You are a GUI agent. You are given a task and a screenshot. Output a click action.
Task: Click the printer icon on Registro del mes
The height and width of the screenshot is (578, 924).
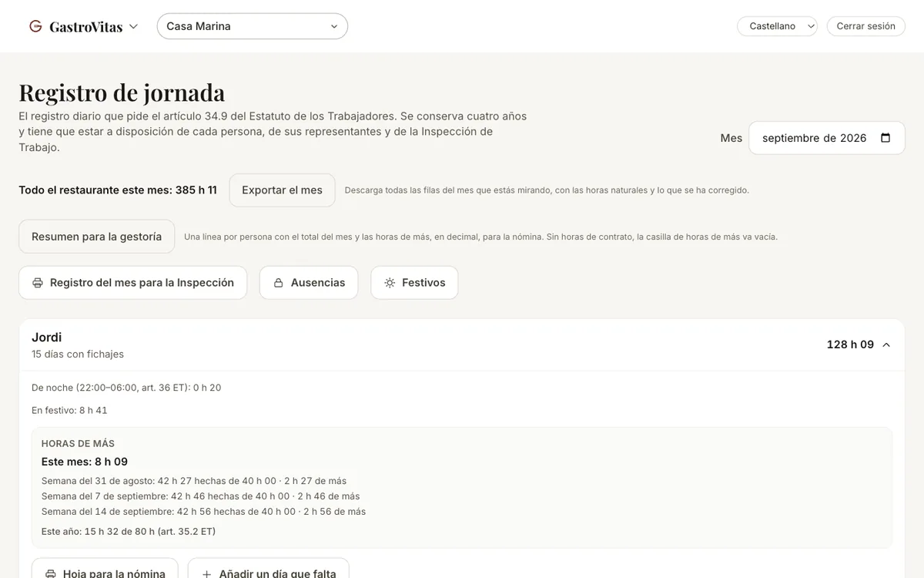coord(38,283)
